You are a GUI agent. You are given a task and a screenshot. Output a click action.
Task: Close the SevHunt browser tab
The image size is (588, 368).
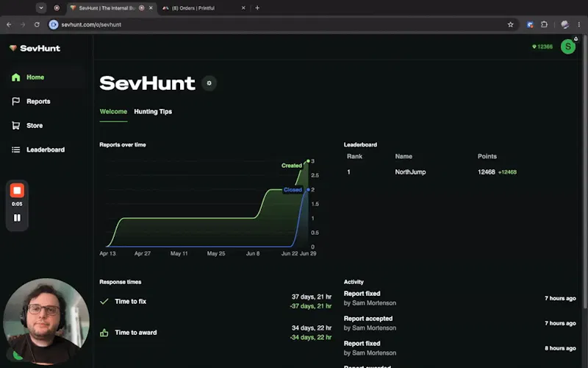(x=151, y=8)
